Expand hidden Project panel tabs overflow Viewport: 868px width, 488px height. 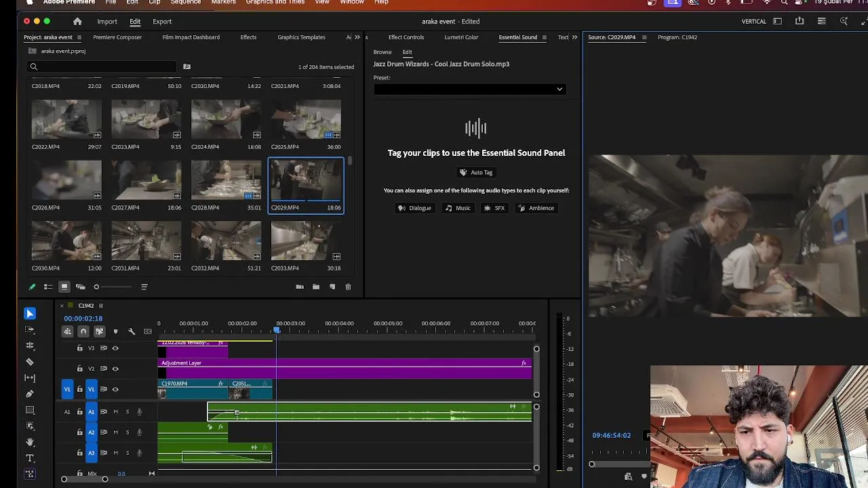(357, 37)
